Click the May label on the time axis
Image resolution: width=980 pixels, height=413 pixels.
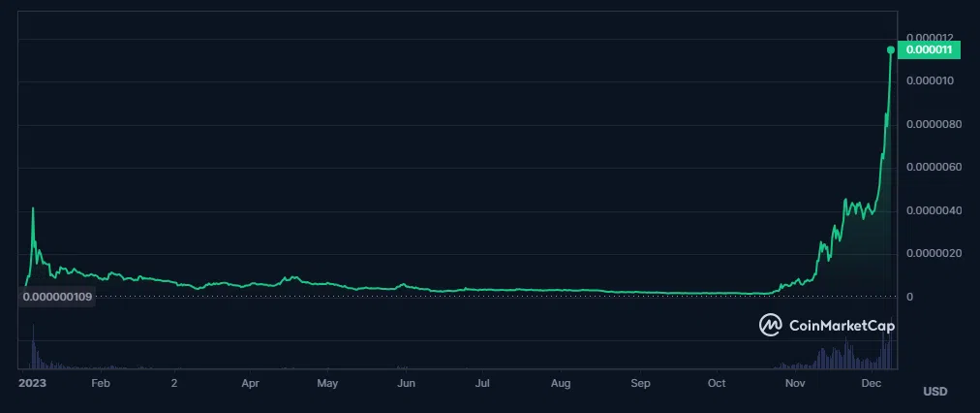[x=327, y=383]
